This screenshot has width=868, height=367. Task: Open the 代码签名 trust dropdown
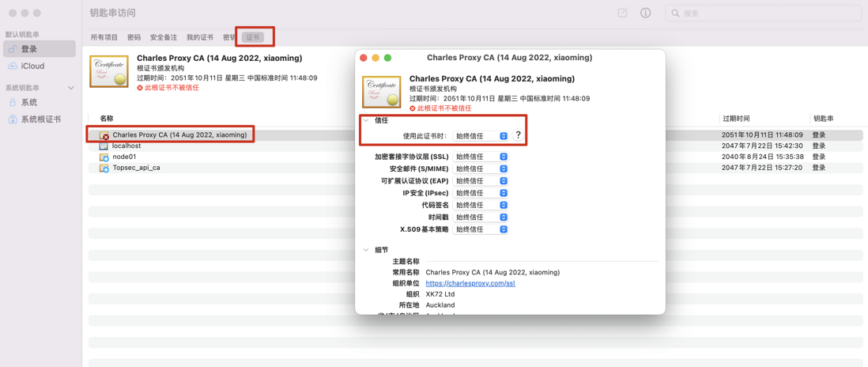pyautogui.click(x=481, y=206)
